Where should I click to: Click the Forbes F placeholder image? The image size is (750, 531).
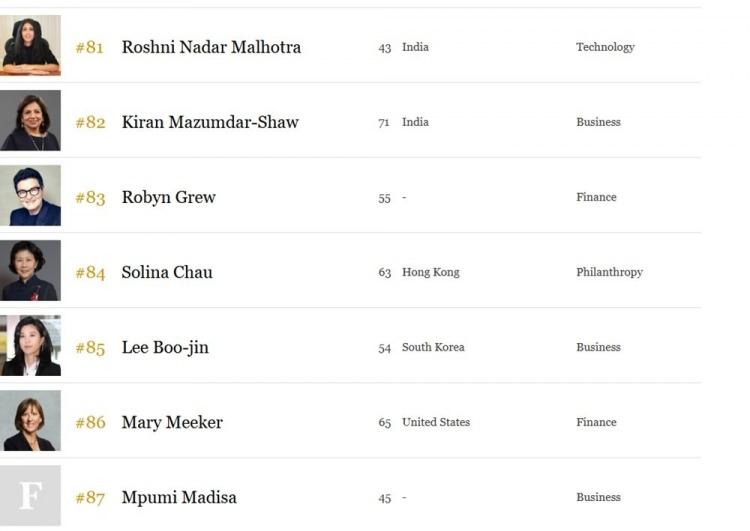point(30,496)
